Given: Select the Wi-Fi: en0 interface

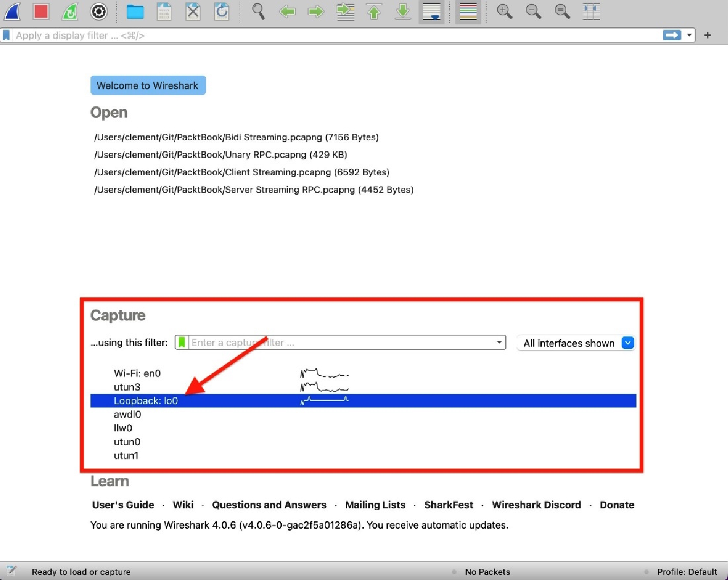Looking at the screenshot, I should 363,373.
